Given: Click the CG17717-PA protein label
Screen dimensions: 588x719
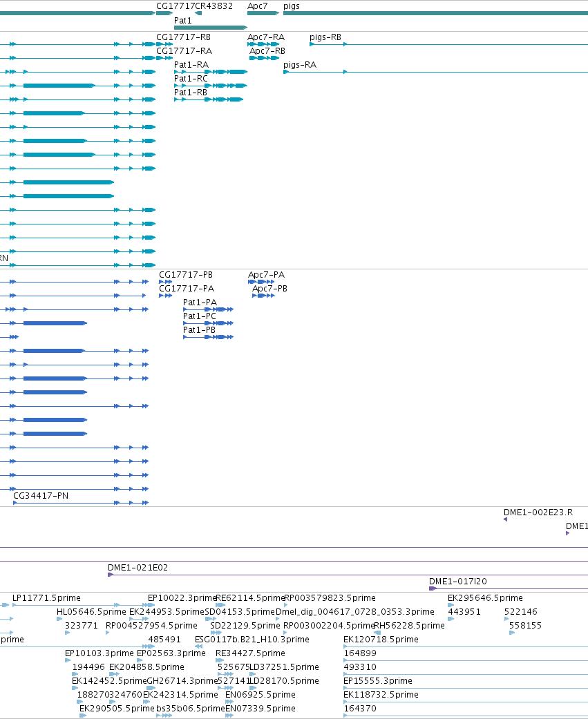Looking at the screenshot, I should click(x=187, y=289).
